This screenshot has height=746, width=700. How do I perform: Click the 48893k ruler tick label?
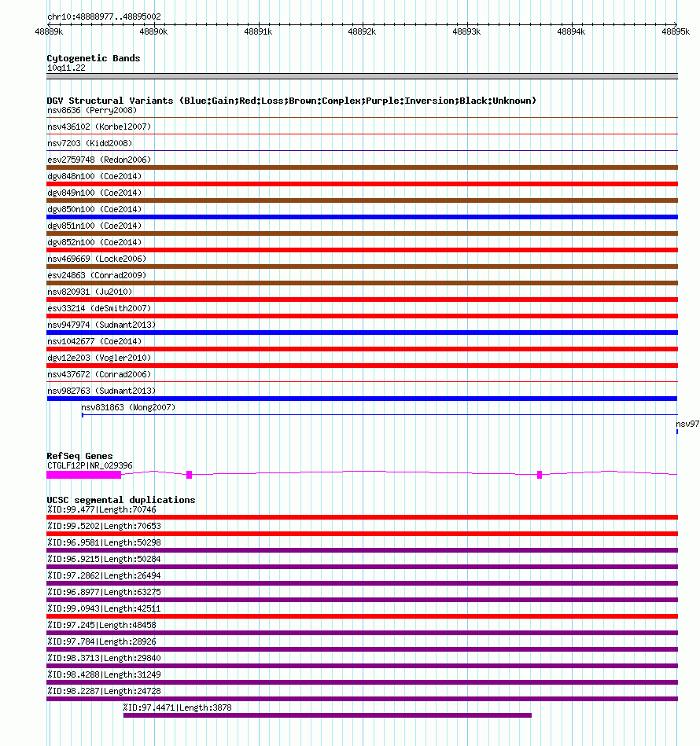coord(466,31)
